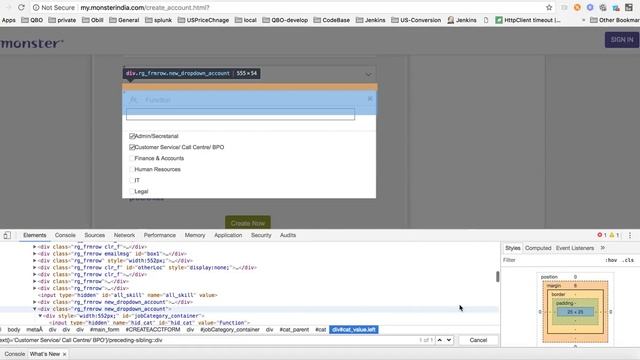Switch to the Console tab in DevTools
This screenshot has width=640, height=360.
[x=65, y=235]
